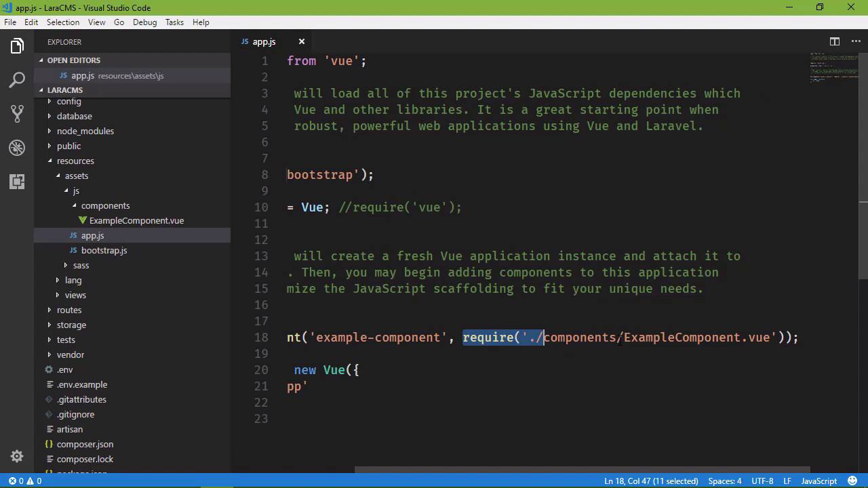Collapse the LARACMS project section
Screen dimensions: 868x488
pos(132,90)
